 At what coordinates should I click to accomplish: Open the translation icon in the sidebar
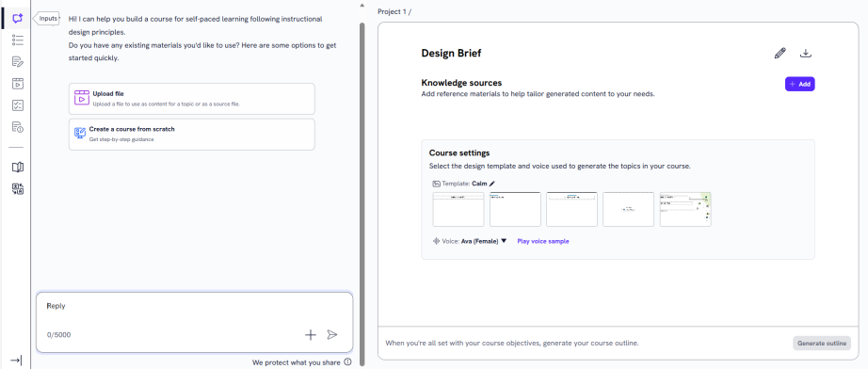(17, 189)
